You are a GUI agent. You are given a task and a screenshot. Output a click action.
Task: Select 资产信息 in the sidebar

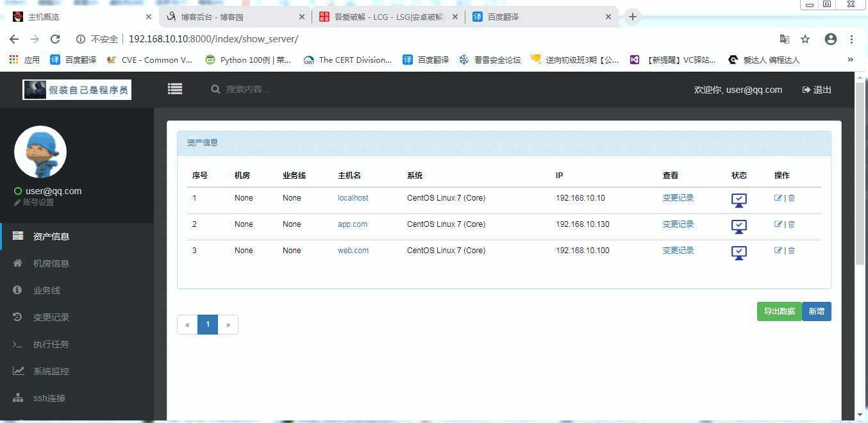coord(77,236)
